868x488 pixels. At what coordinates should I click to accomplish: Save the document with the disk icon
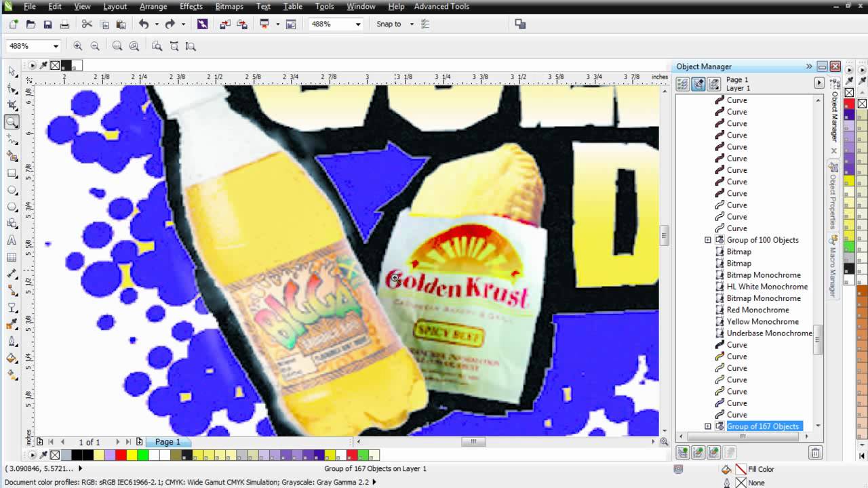coord(47,24)
